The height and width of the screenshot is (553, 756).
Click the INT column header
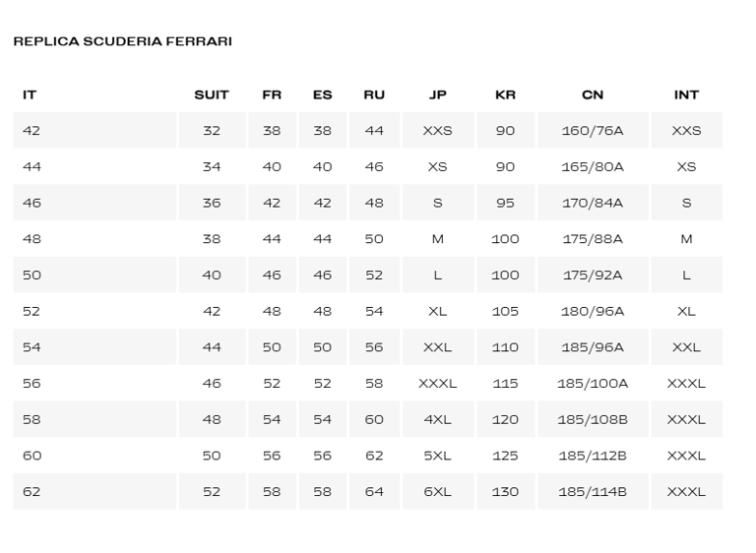[686, 94]
